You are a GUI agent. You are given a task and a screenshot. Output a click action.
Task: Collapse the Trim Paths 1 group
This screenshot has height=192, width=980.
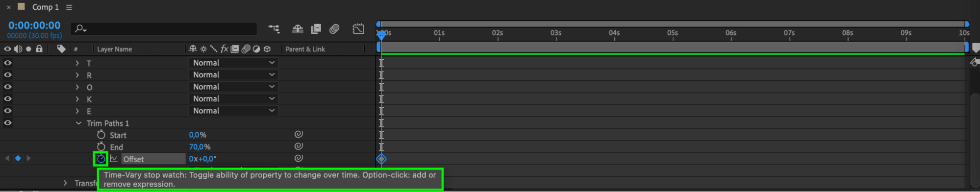(78, 123)
